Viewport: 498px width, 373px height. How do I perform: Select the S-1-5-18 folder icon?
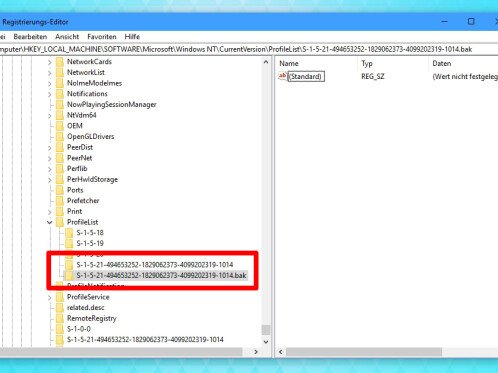[69, 232]
